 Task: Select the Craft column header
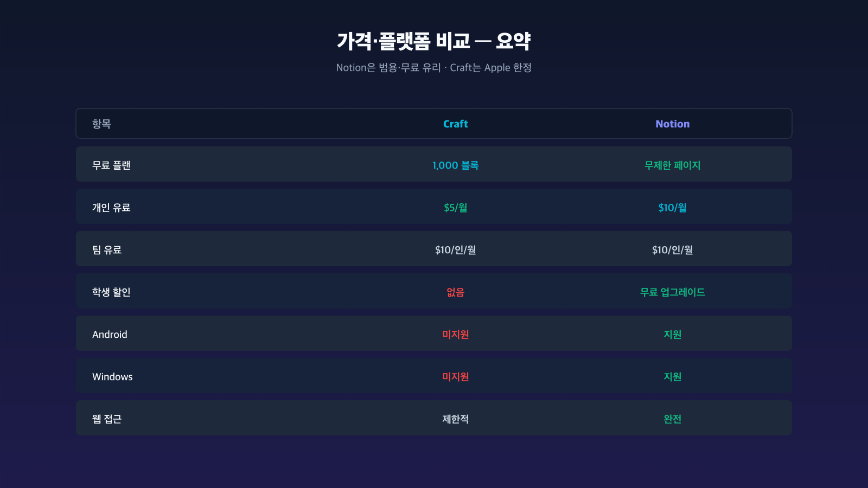(x=455, y=124)
